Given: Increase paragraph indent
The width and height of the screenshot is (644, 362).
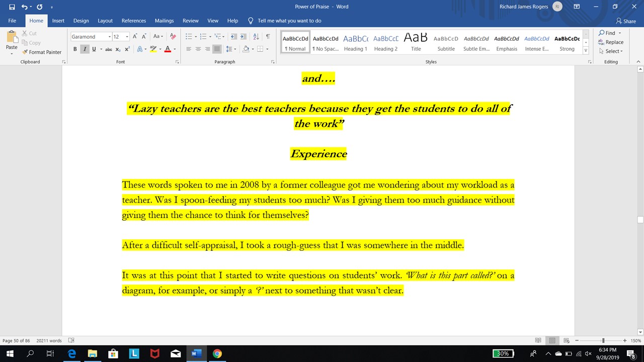Looking at the screenshot, I should [x=244, y=37].
